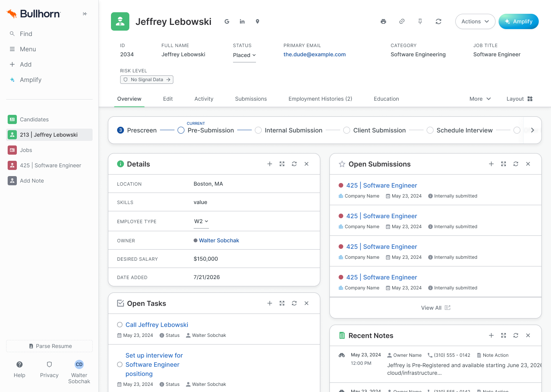Open the No Signal Data risk badge
551x392 pixels.
pyautogui.click(x=147, y=80)
